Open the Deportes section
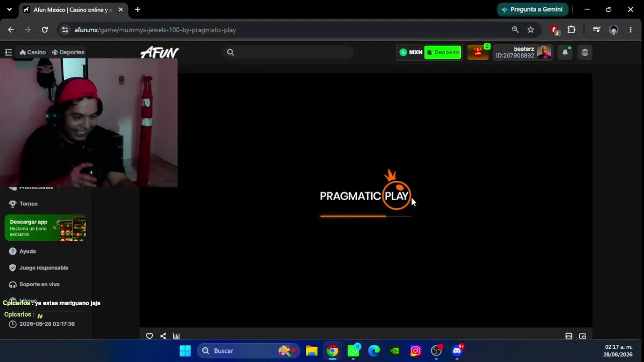 [68, 52]
